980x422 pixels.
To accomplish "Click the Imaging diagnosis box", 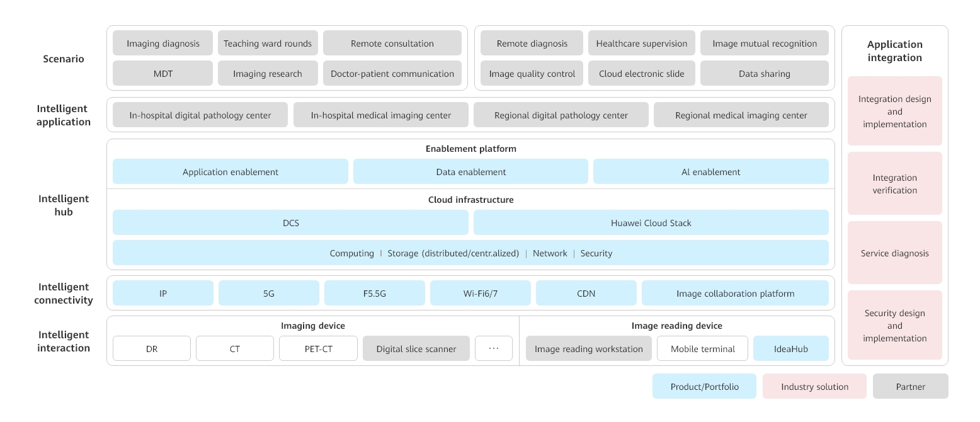I will point(163,43).
